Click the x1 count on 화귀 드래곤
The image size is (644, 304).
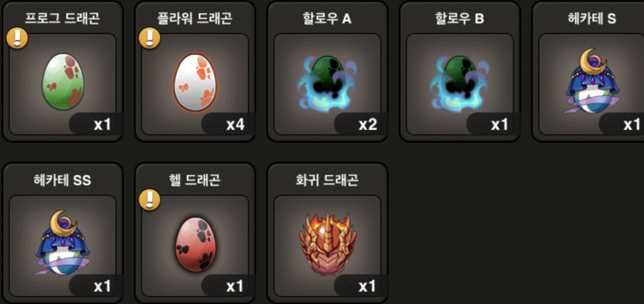click(x=367, y=286)
